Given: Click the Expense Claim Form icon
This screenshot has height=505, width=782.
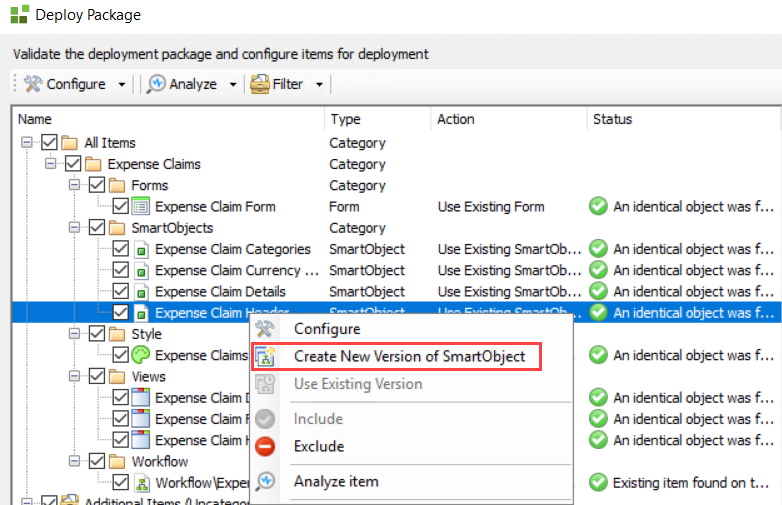Looking at the screenshot, I should point(141,207).
